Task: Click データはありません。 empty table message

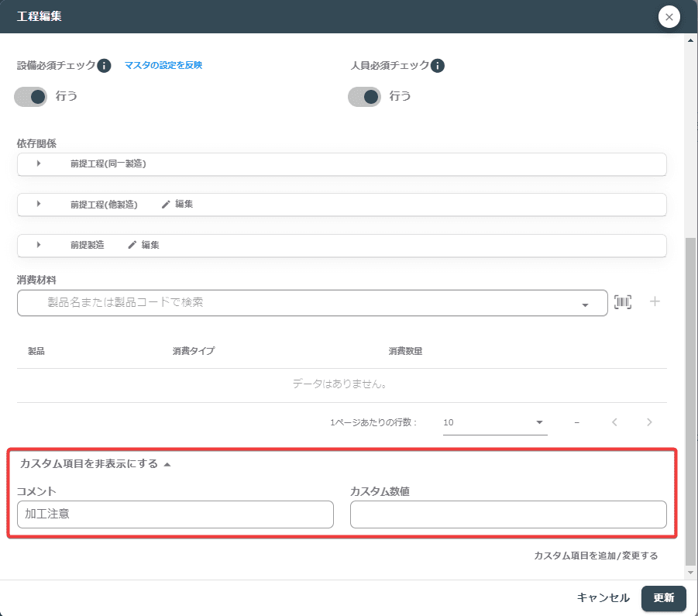Action: coord(339,384)
